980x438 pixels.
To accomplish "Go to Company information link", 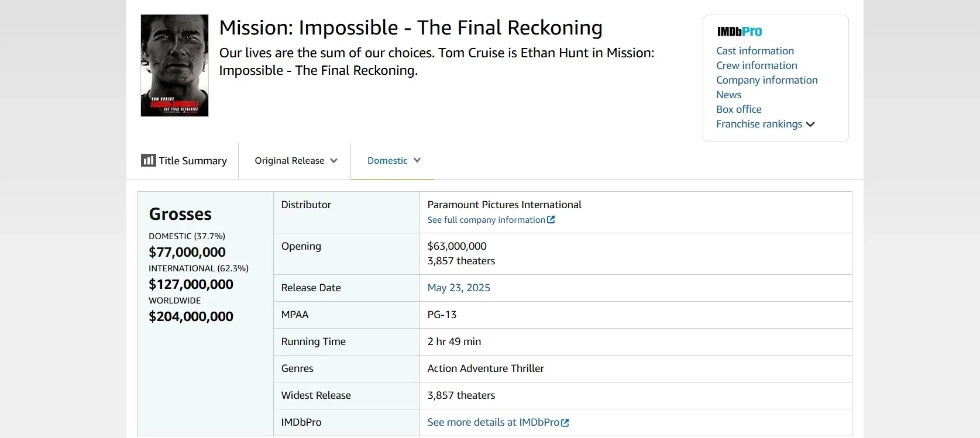I will click(766, 80).
